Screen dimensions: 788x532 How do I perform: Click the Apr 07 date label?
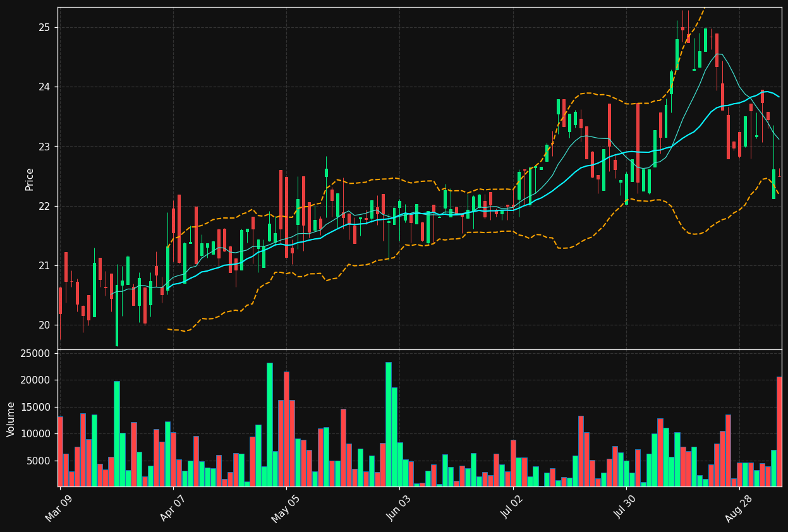tap(171, 507)
